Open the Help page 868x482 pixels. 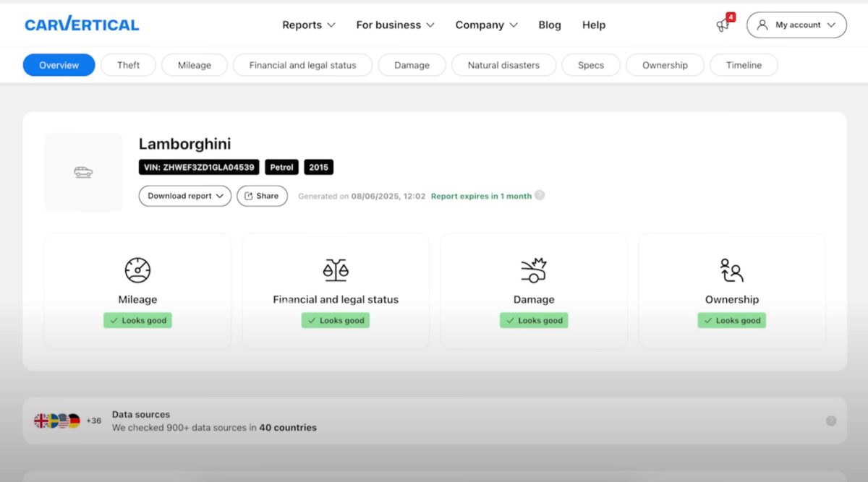[x=594, y=25]
